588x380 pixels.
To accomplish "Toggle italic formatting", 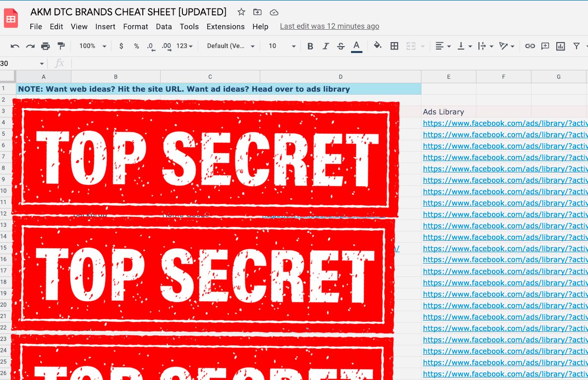I will pyautogui.click(x=326, y=46).
